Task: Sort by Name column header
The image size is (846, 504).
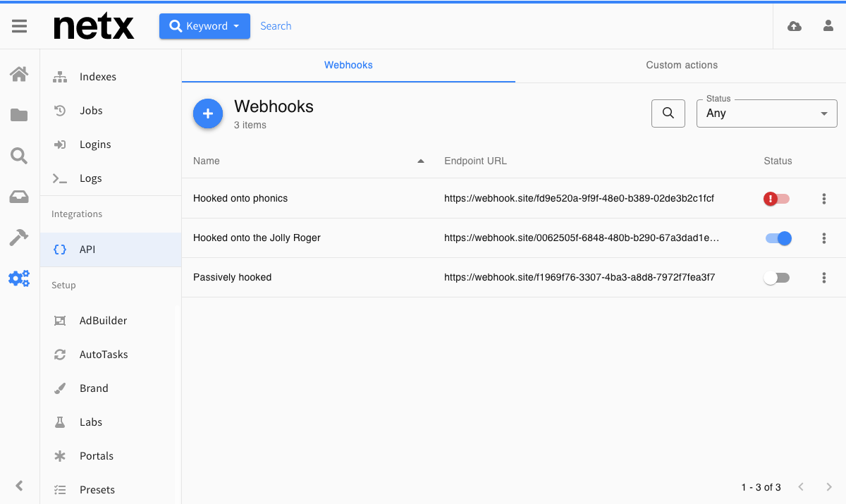Action: [x=207, y=161]
